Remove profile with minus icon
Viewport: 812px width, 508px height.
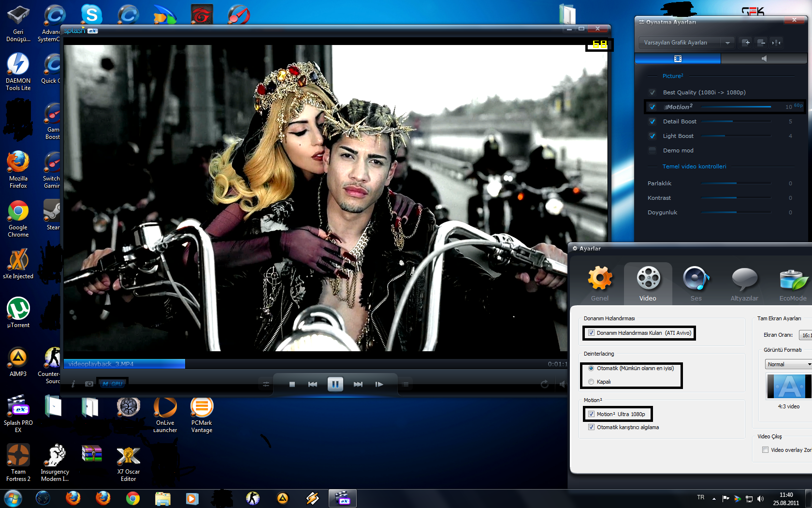click(x=761, y=43)
